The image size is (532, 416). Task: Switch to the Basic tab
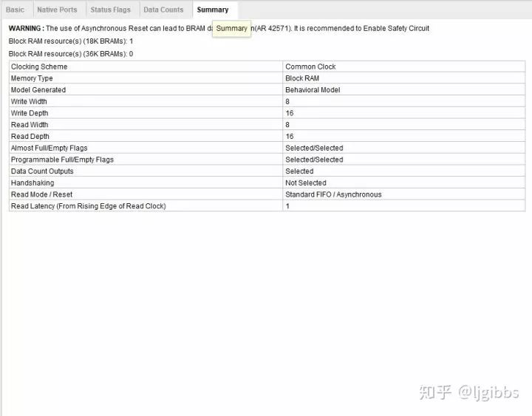pyautogui.click(x=16, y=10)
